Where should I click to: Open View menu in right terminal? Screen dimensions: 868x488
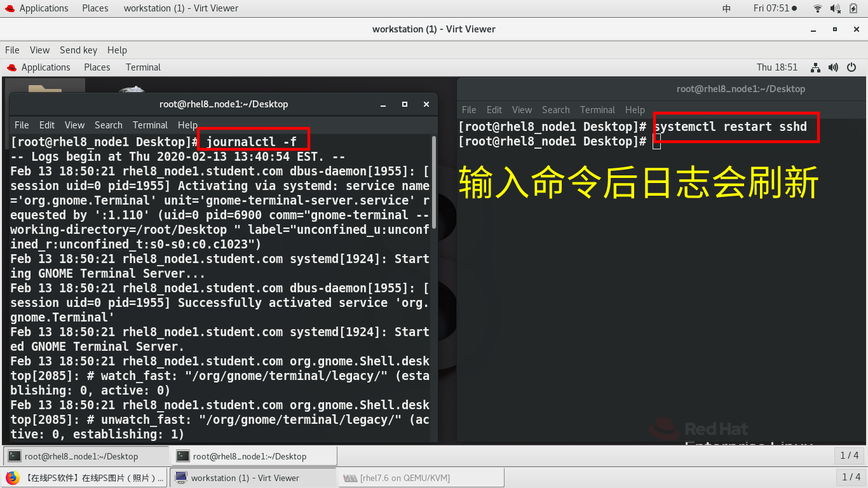tap(522, 109)
